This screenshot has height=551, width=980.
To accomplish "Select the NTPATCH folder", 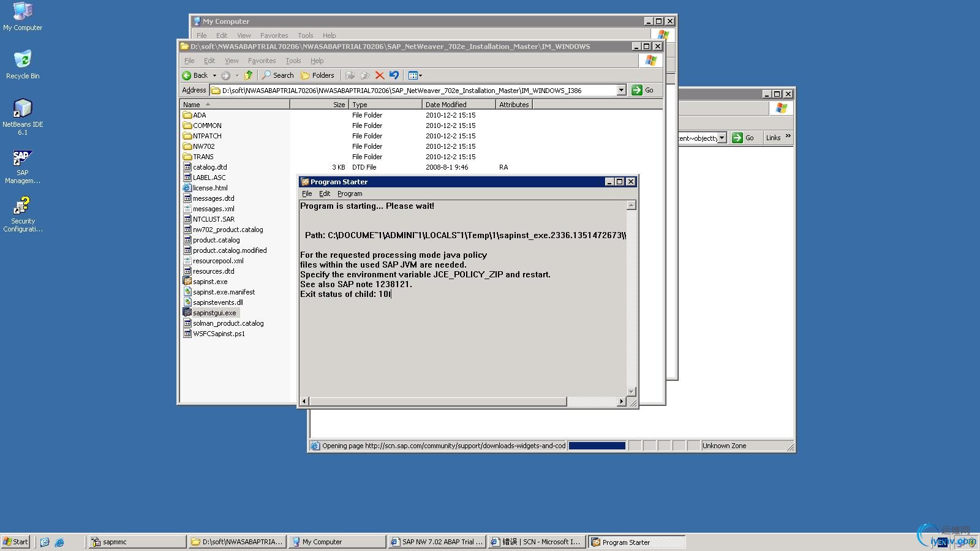I will click(202, 136).
